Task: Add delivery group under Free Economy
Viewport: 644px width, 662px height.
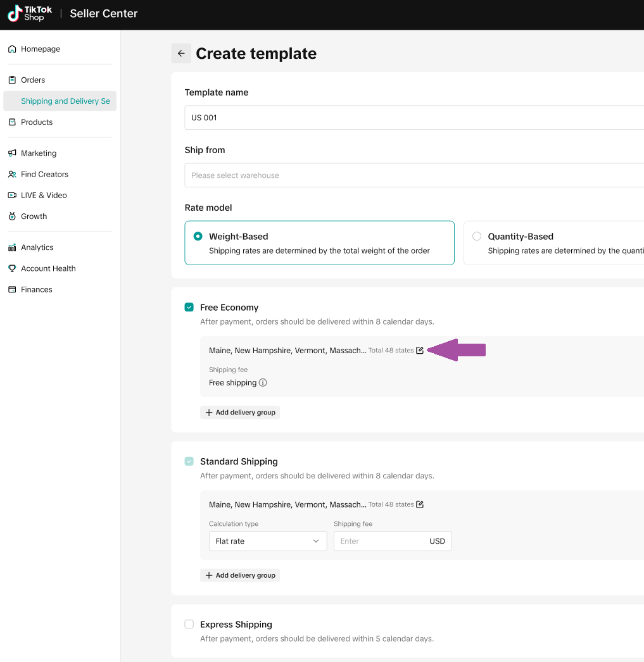Action: tap(240, 413)
